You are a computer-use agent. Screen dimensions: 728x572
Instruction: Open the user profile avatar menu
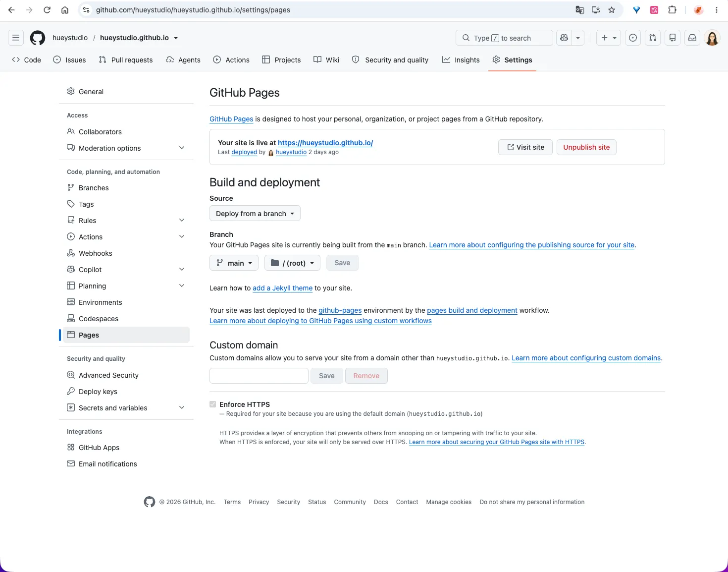point(712,38)
